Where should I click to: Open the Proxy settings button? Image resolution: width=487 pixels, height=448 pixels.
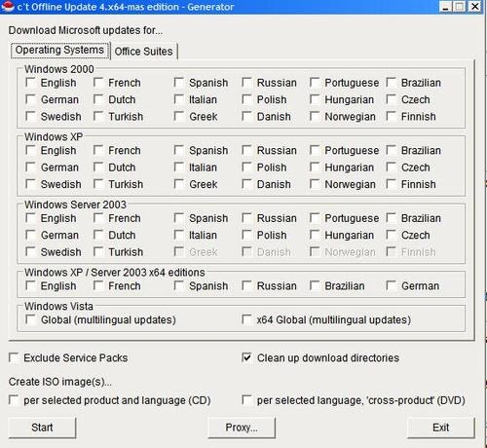pyautogui.click(x=242, y=428)
